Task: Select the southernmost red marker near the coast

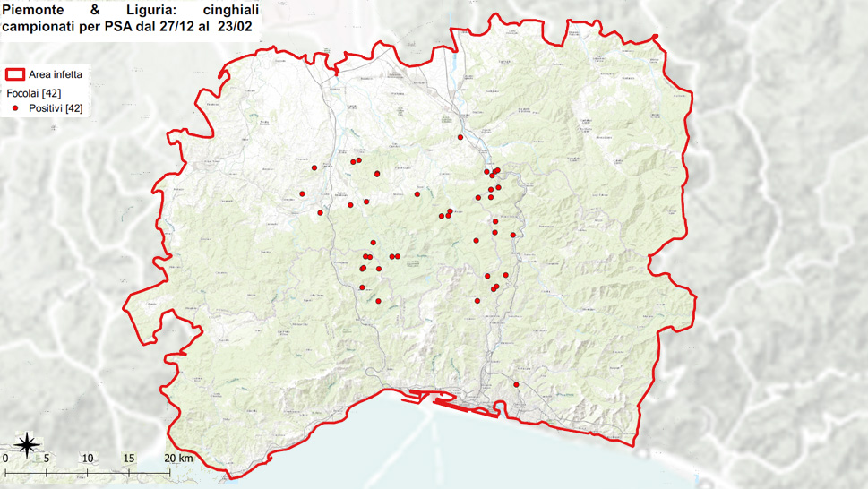Action: click(x=516, y=384)
